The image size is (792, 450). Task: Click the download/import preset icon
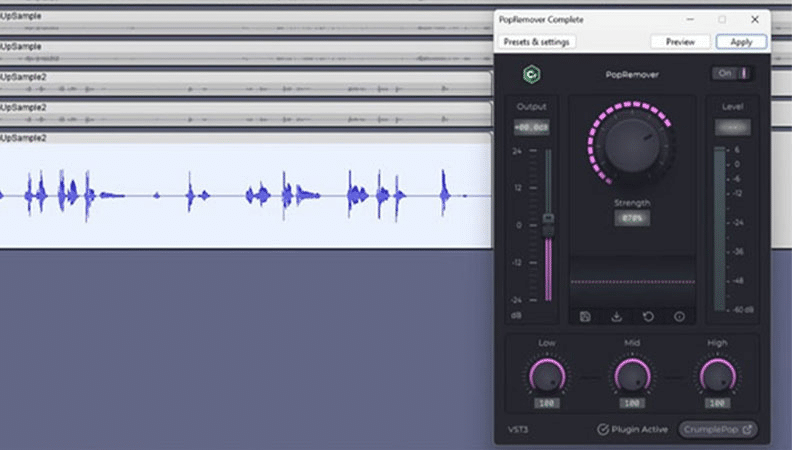616,317
